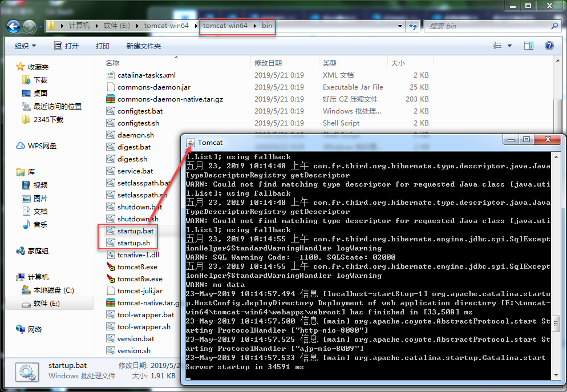
Task: Select the startup.bat file icon
Action: click(x=111, y=231)
